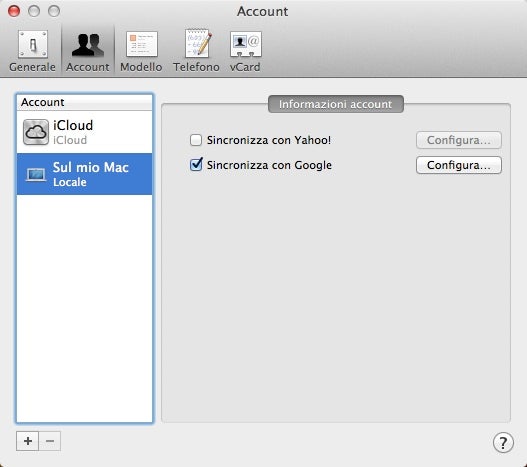
Task: Select iCloud account in list
Action: tap(84, 132)
